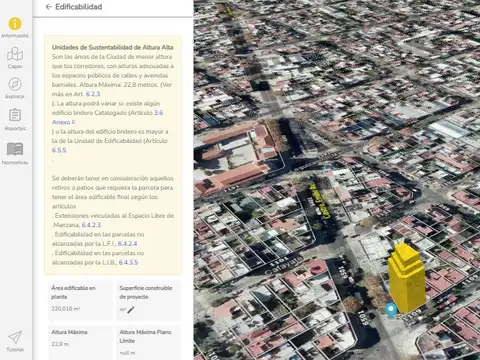Click the Edificabilidad panel title
Viewport: 480px width, 360px height.
[79, 7]
